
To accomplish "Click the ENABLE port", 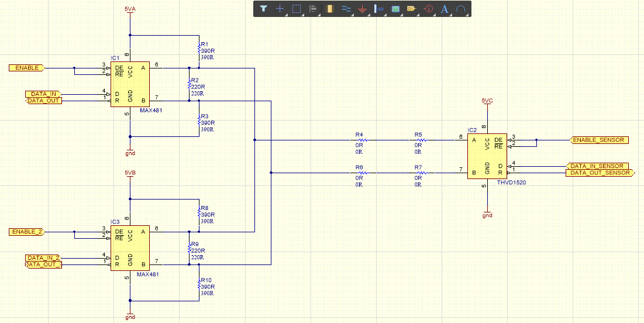I will [27, 68].
